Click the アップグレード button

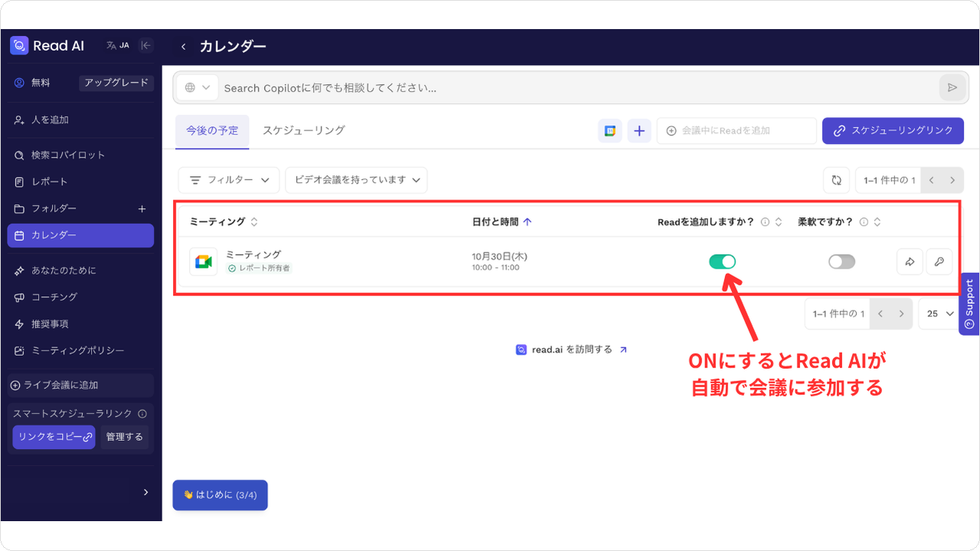(x=116, y=83)
